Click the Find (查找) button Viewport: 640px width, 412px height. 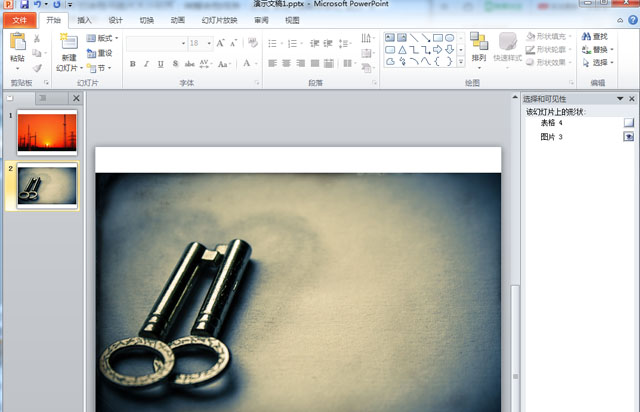(595, 37)
